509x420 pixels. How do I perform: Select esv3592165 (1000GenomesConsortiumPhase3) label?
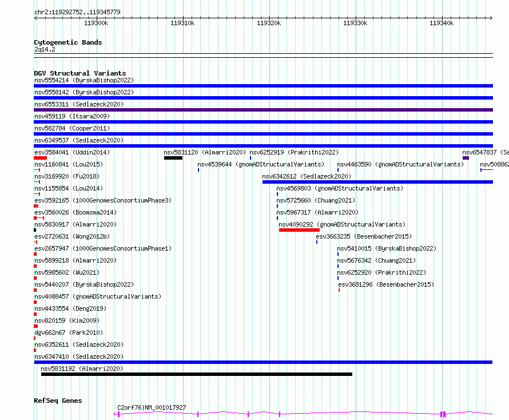[x=103, y=200]
